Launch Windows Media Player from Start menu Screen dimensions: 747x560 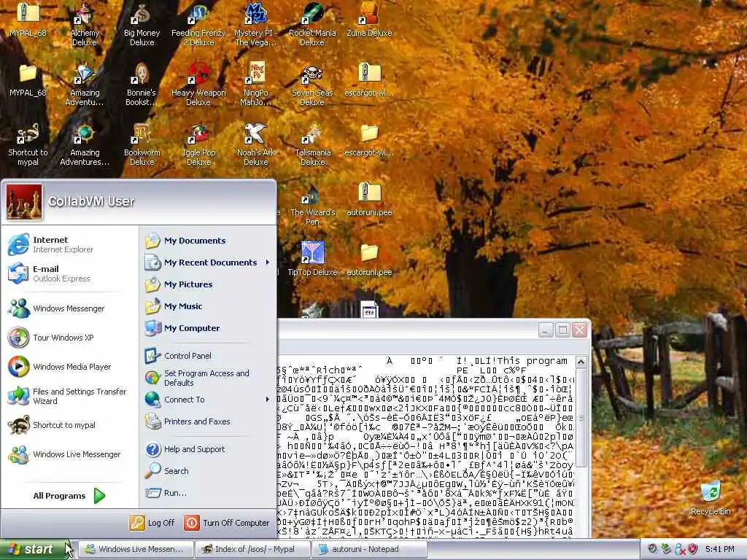click(68, 367)
